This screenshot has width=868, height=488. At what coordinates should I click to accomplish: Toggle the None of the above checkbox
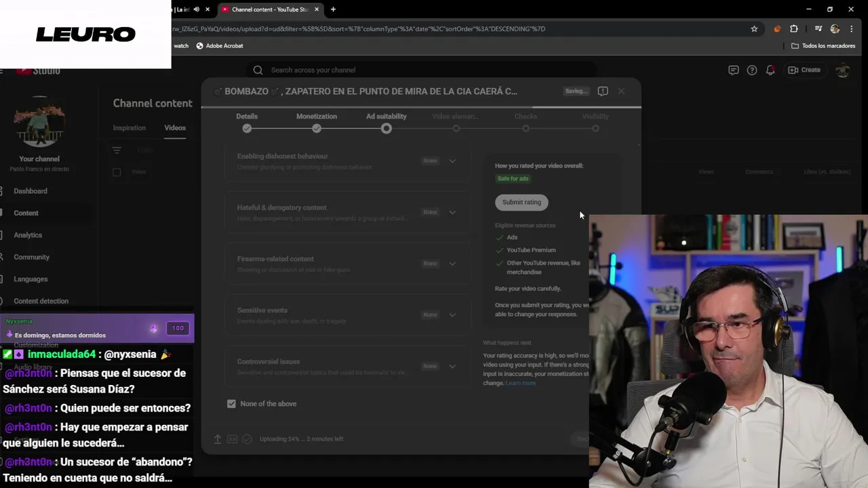pyautogui.click(x=231, y=403)
